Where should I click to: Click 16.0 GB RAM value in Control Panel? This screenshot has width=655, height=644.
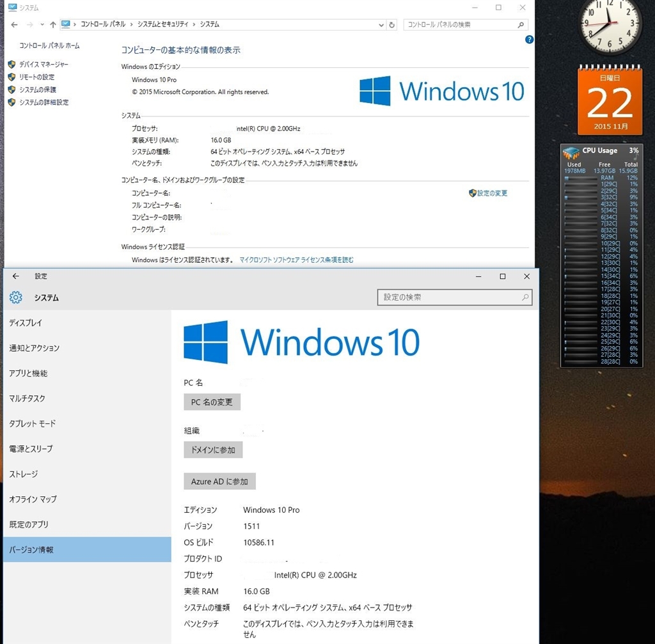coord(221,140)
